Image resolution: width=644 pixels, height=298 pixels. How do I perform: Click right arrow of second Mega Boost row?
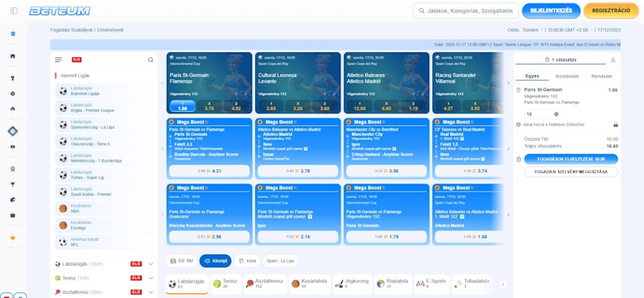tap(508, 214)
